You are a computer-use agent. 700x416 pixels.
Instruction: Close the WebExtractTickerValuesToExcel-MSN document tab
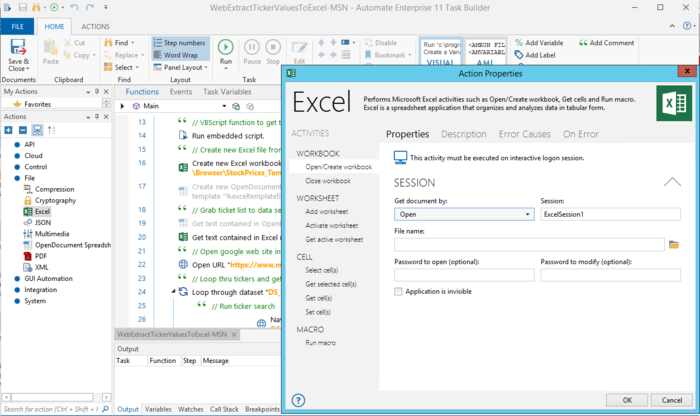pos(234,334)
